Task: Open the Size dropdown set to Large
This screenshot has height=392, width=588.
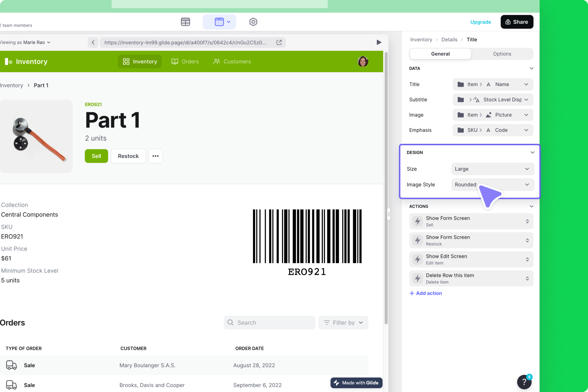Action: (x=492, y=169)
